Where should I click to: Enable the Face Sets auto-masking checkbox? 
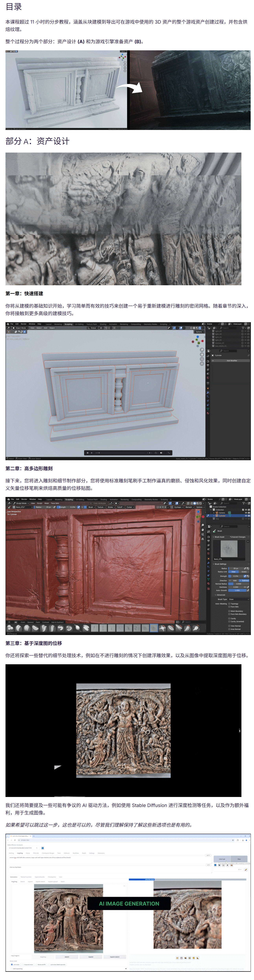click(x=229, y=607)
